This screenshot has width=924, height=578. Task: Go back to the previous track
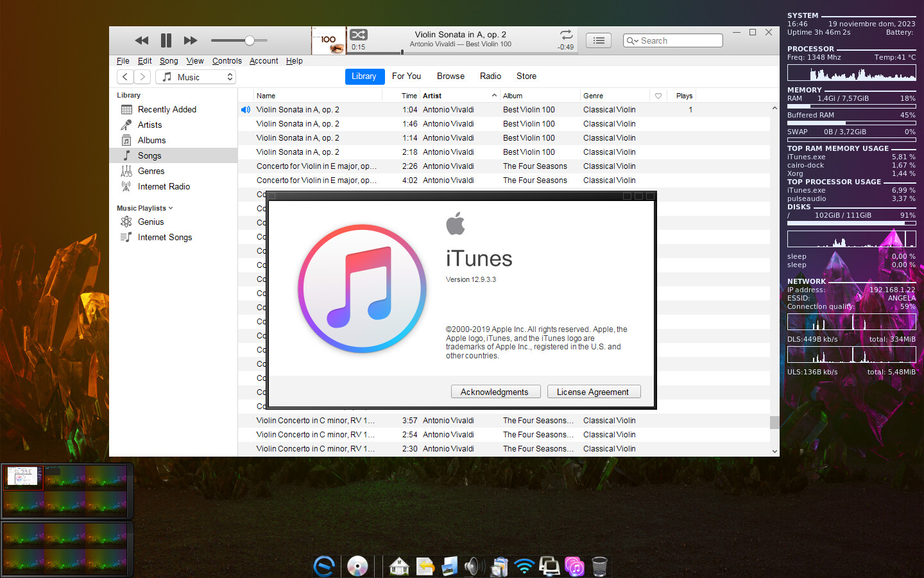(142, 40)
